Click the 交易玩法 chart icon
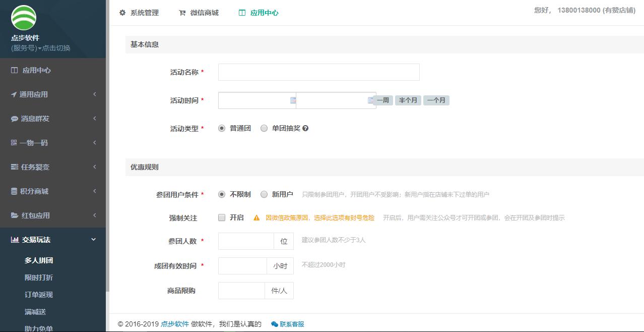This screenshot has height=332, width=644. pyautogui.click(x=13, y=239)
